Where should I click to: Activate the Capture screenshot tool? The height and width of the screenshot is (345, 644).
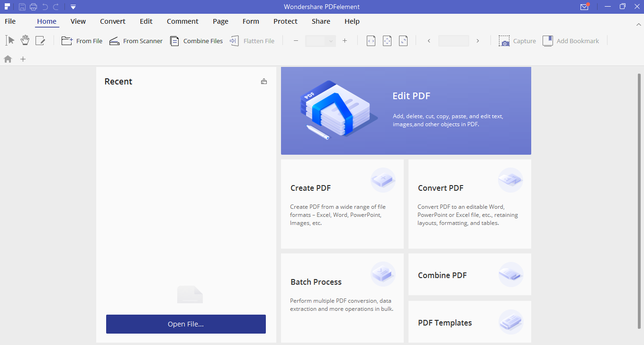click(x=517, y=41)
